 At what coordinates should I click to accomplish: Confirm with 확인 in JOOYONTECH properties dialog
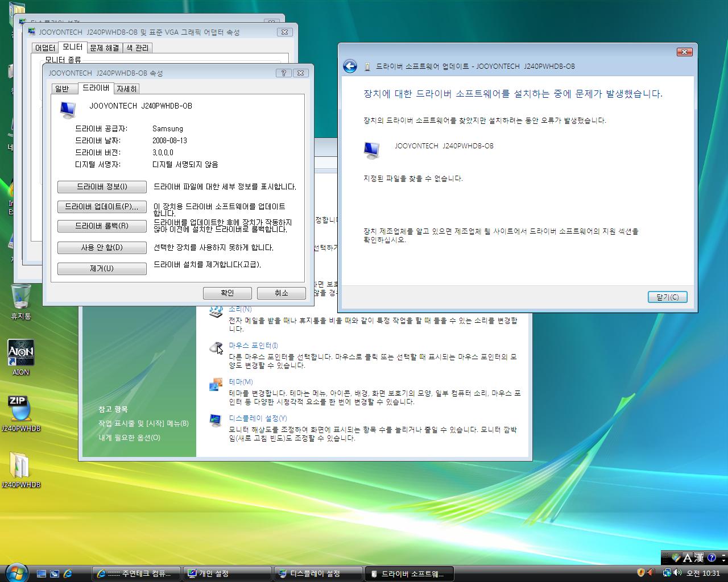tap(227, 293)
